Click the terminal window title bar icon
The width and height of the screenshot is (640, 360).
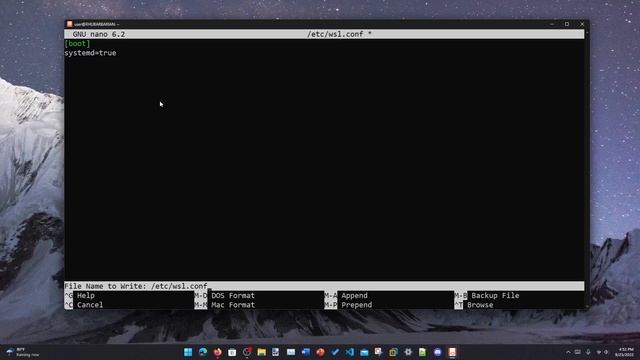69,24
